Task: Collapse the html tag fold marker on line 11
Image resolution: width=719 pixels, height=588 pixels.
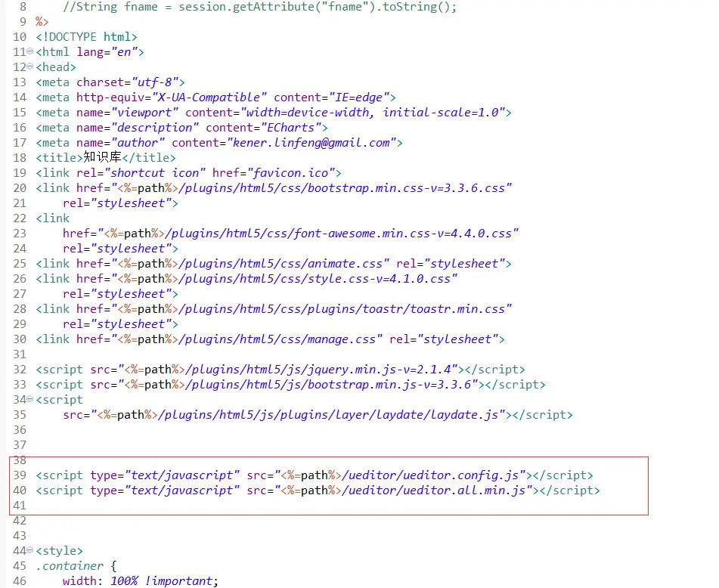Action: coord(29,51)
